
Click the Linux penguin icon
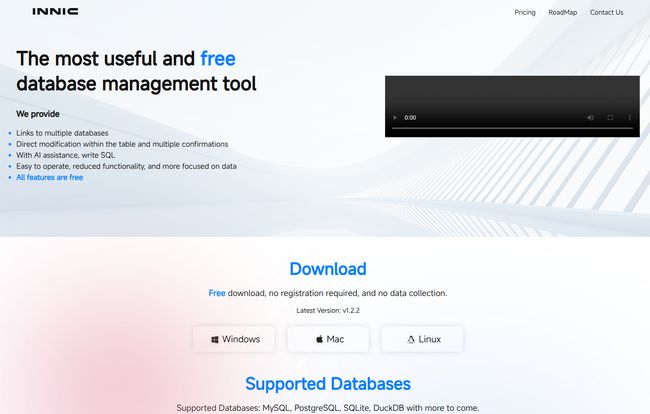pyautogui.click(x=411, y=340)
